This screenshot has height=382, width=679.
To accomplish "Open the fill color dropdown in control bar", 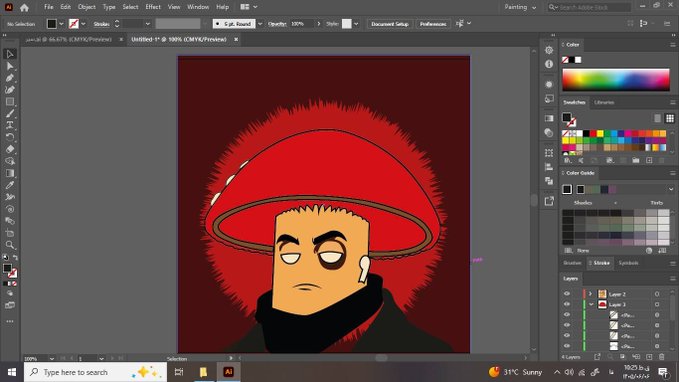I will point(61,24).
